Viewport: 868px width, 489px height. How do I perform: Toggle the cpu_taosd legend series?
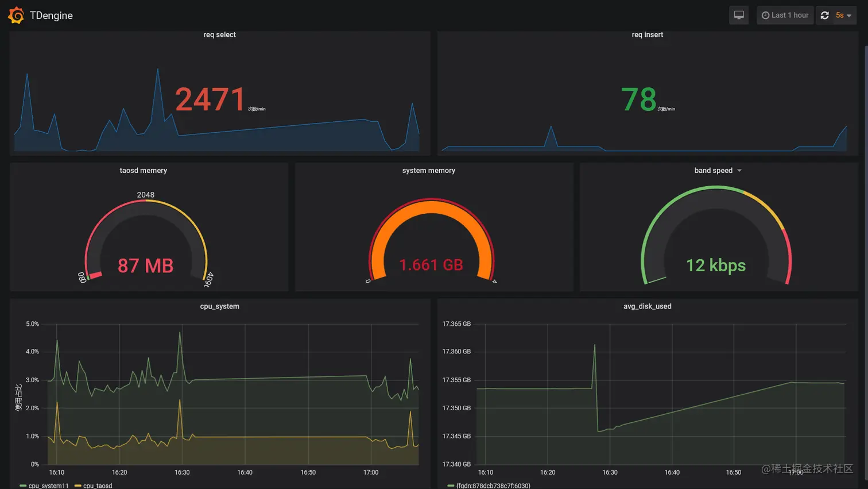(x=94, y=486)
